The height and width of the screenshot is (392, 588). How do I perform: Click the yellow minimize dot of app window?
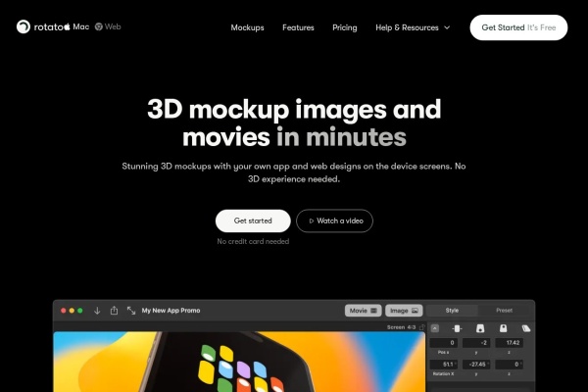[x=72, y=311]
